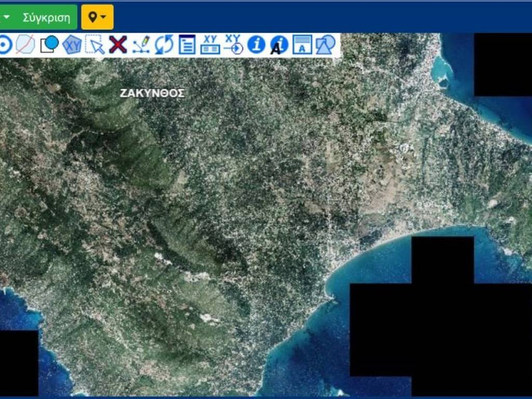Pick the XY polygon coordinates tool
This screenshot has width=532, height=399.
[72, 45]
